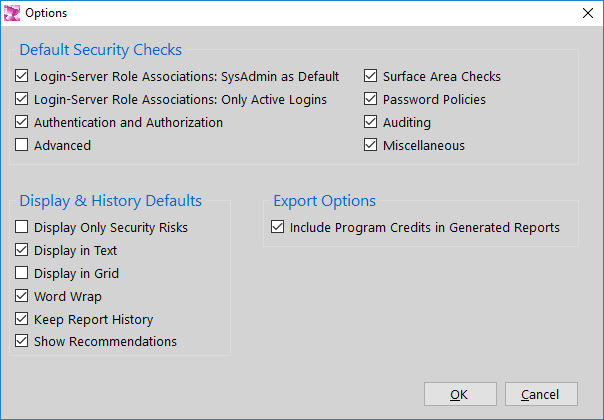Screen dimensions: 604x420
Task: Toggle Show Recommendations checkbox
Action: point(22,341)
